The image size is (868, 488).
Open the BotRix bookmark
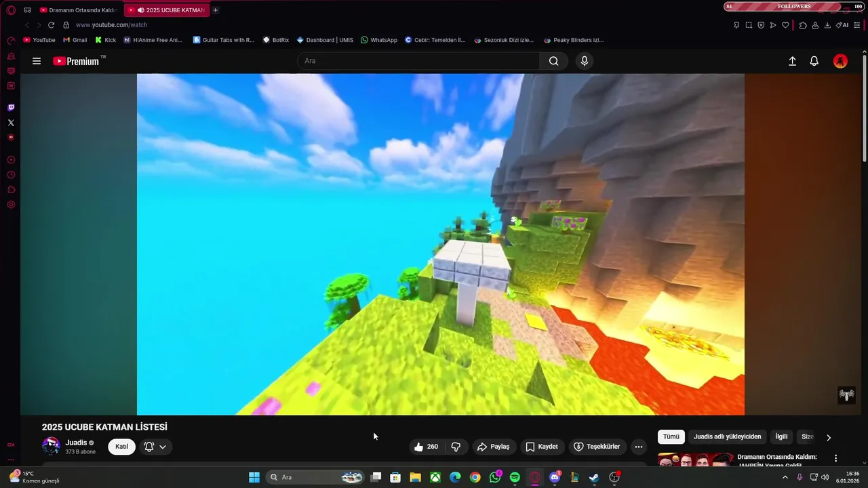pos(276,40)
